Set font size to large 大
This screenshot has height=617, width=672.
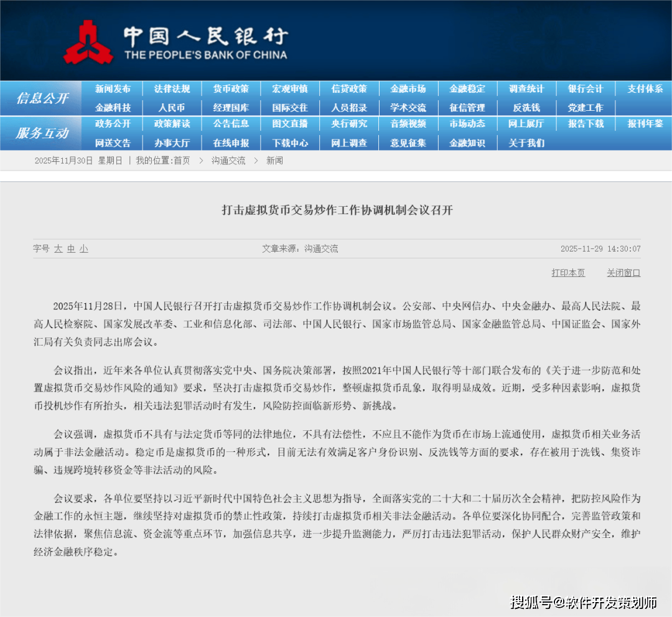(58, 248)
